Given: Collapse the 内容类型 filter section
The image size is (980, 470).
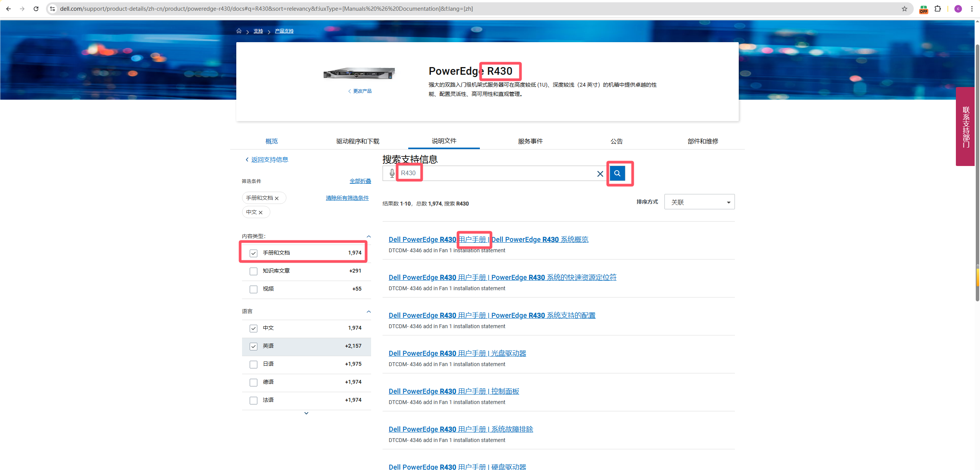Looking at the screenshot, I should [x=368, y=236].
